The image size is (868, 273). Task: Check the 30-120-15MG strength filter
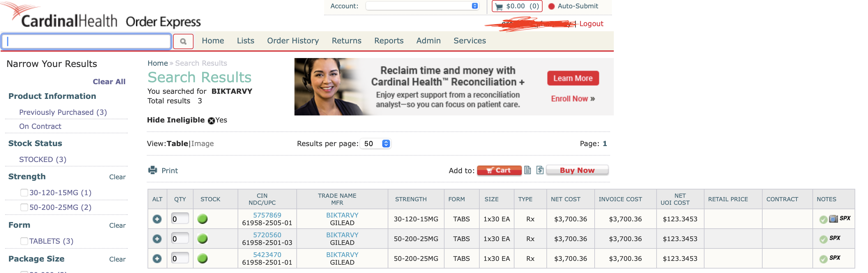24,193
